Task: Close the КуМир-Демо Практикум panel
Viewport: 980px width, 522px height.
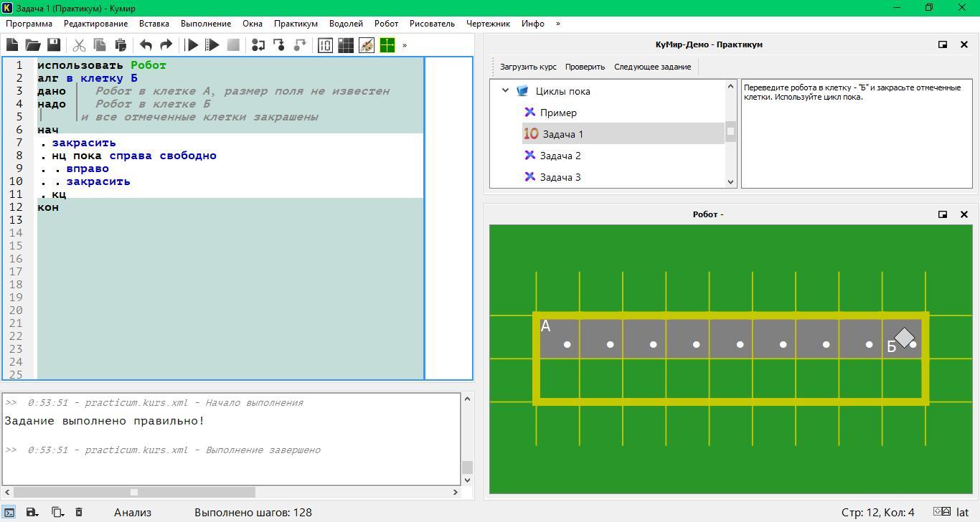Action: tap(964, 44)
